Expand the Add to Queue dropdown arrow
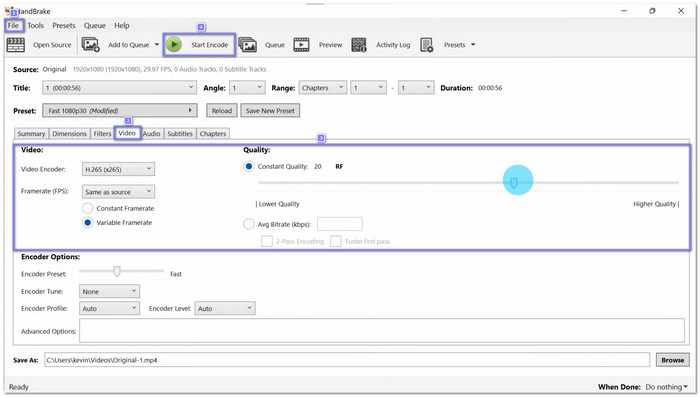This screenshot has height=397, width=700. click(157, 45)
